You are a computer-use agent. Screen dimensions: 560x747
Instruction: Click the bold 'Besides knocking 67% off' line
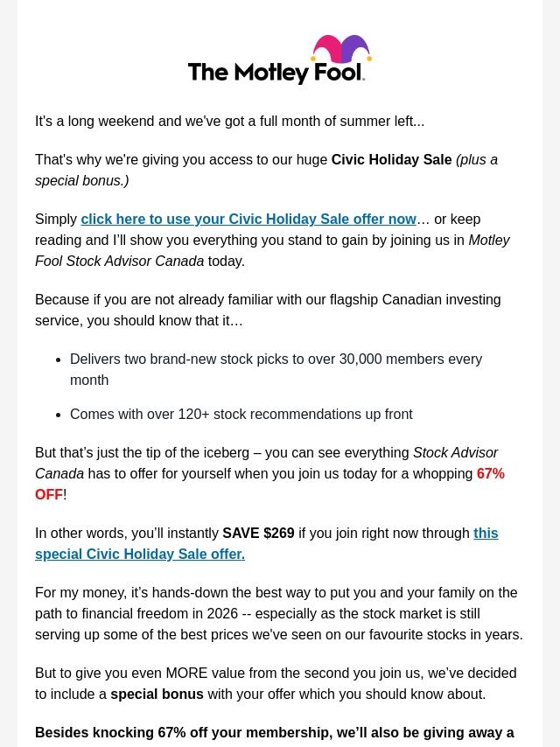[x=275, y=733]
